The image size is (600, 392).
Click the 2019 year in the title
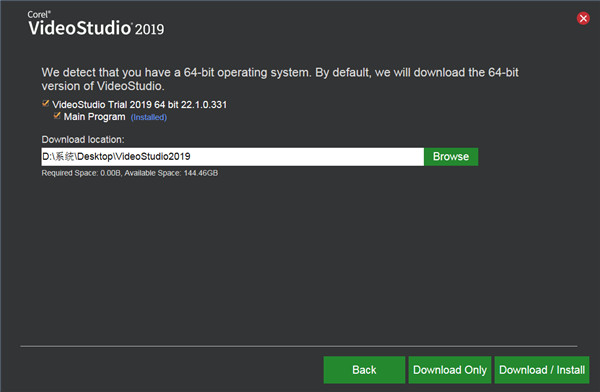click(x=149, y=29)
